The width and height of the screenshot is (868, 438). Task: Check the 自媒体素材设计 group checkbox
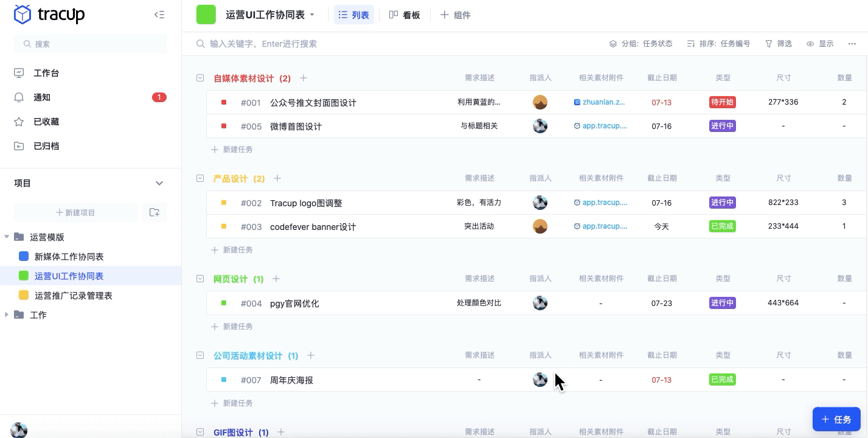pyautogui.click(x=200, y=78)
